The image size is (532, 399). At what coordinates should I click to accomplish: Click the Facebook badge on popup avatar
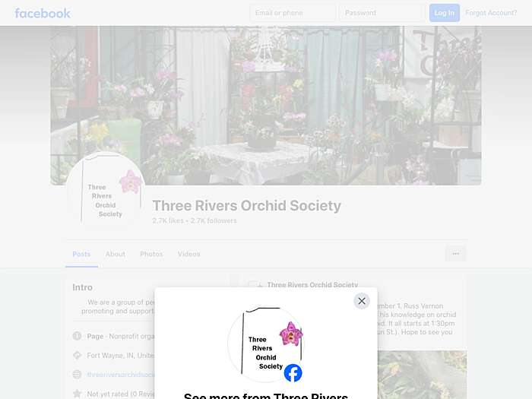[x=293, y=373]
